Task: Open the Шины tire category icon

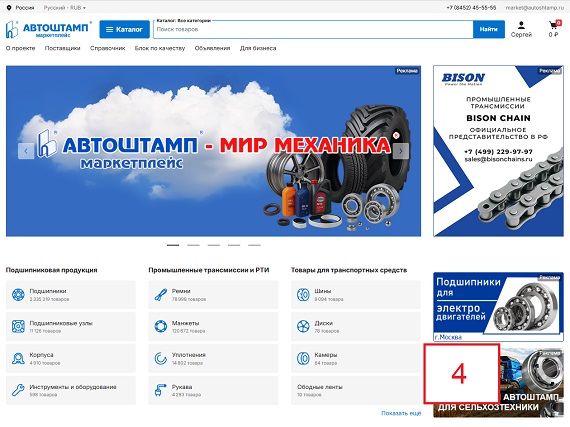Action: tap(303, 294)
